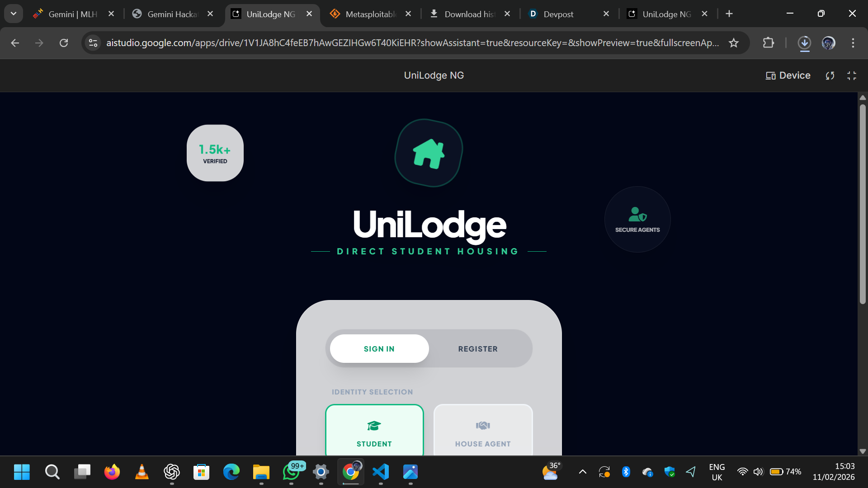Click the reload app icon beside Device
Image resolution: width=868 pixels, height=488 pixels.
tap(830, 75)
